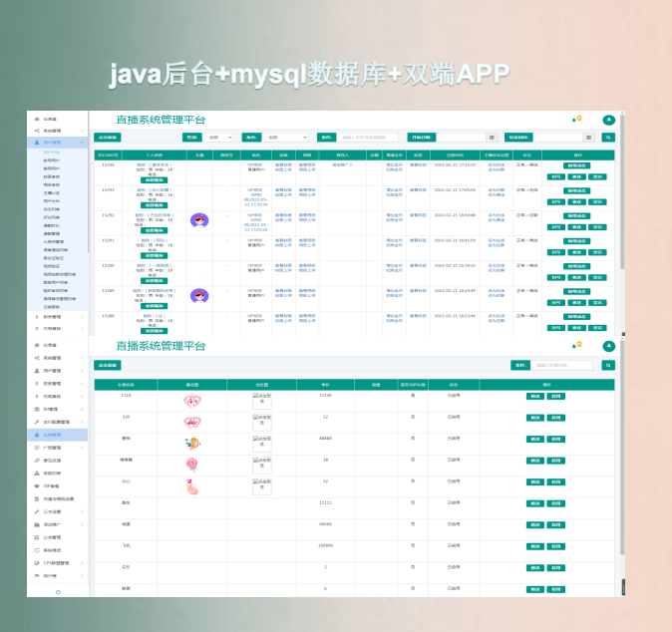Click the end date input field
Viewport: 672px width, 632px height.
(558, 138)
